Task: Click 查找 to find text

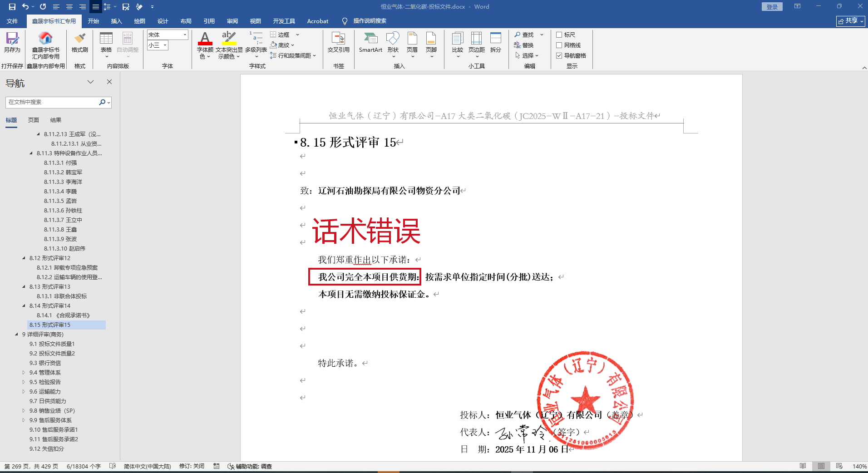Action: (x=524, y=34)
